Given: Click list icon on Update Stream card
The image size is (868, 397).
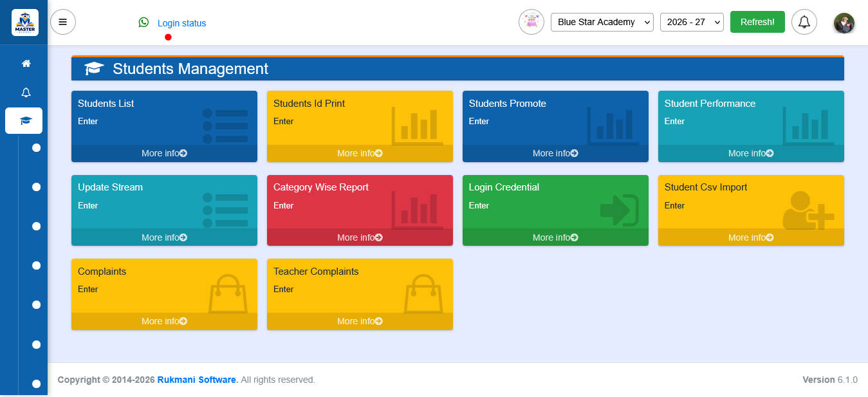Looking at the screenshot, I should (x=225, y=210).
